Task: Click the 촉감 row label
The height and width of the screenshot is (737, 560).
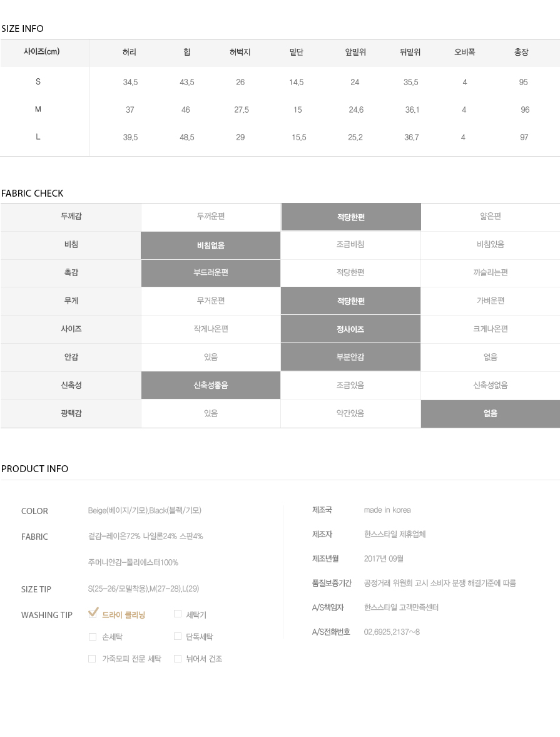Action: pyautogui.click(x=71, y=272)
